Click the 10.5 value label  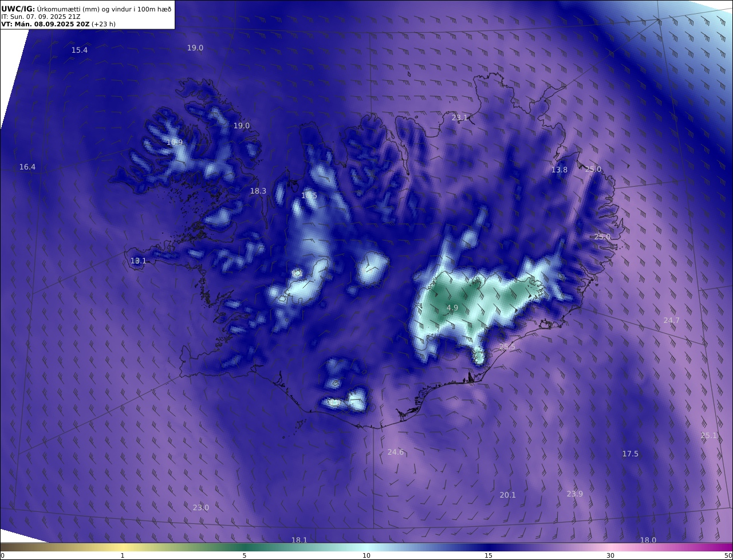309,196
